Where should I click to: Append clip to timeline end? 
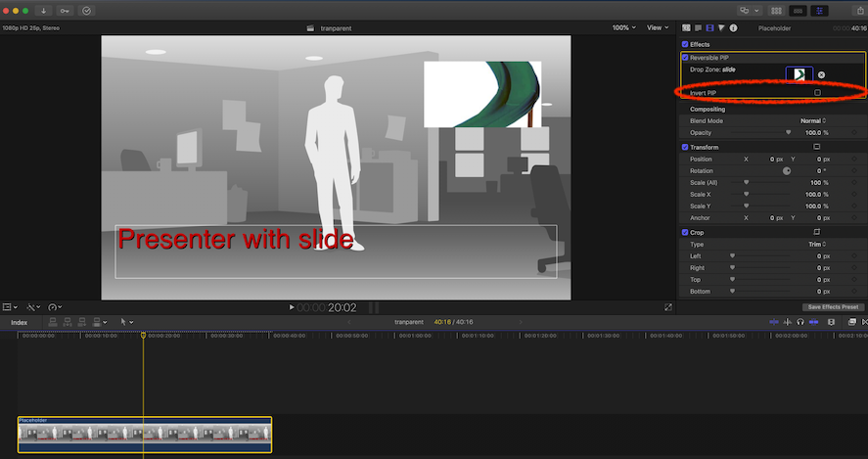(82, 322)
